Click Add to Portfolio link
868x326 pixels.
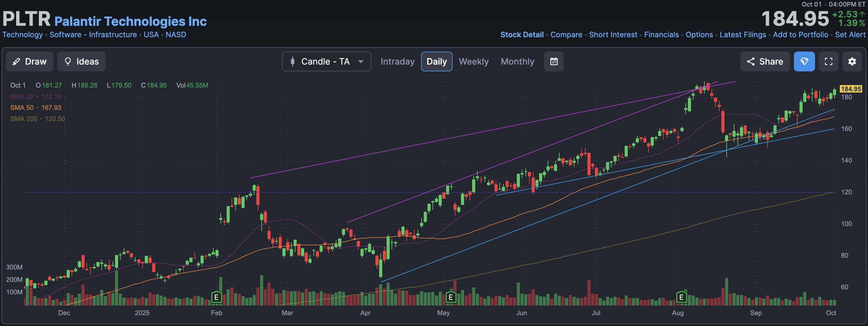[800, 35]
